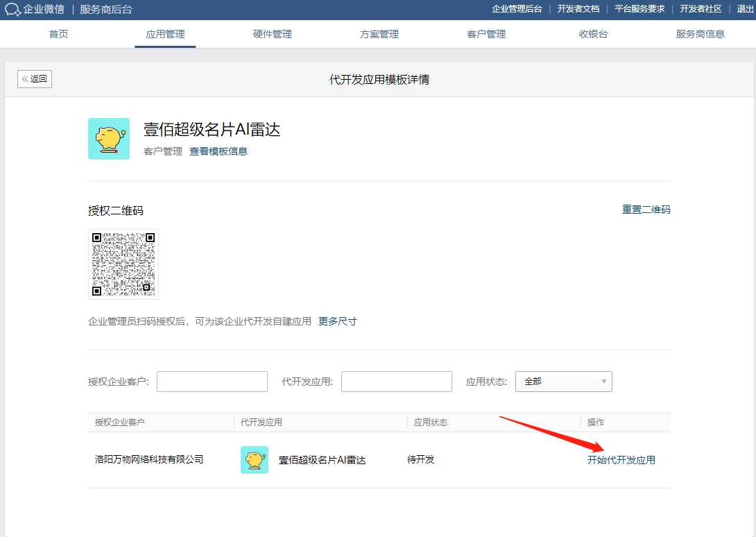
Task: Click the 授权企业客户 column header
Action: click(119, 422)
